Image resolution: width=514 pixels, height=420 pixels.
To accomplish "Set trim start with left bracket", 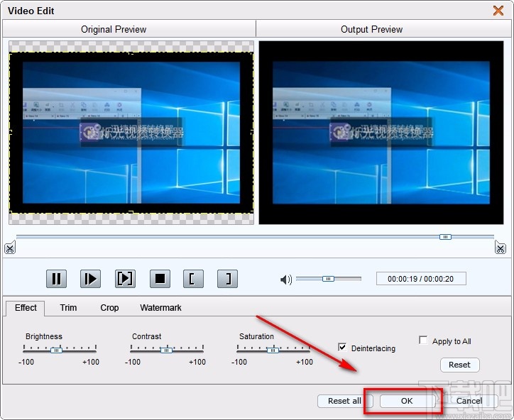I will coord(193,279).
